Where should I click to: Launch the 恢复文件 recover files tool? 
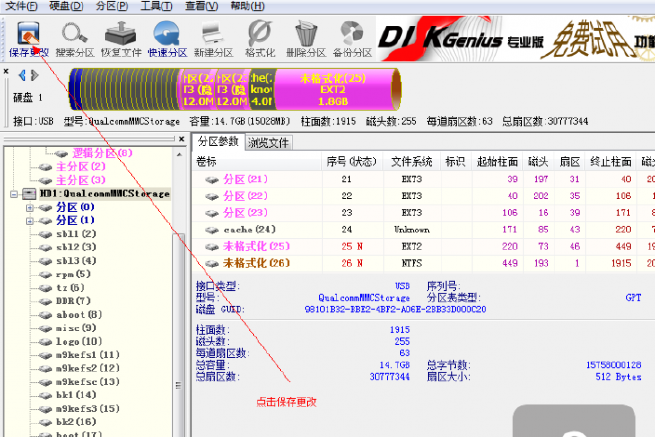click(121, 39)
